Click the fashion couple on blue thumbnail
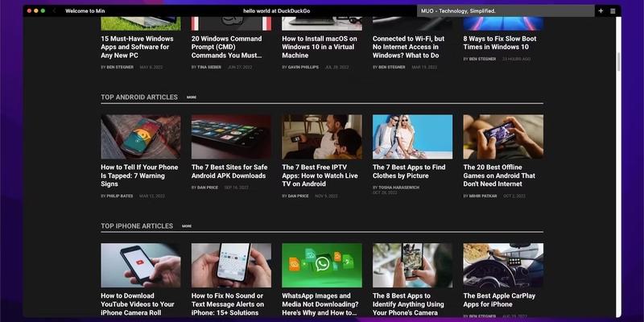 coord(413,137)
